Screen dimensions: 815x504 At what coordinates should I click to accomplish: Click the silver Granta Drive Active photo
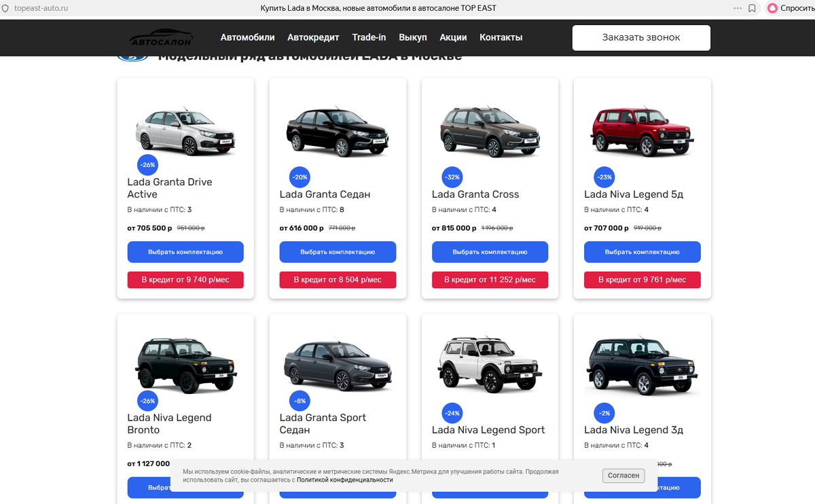[185, 131]
